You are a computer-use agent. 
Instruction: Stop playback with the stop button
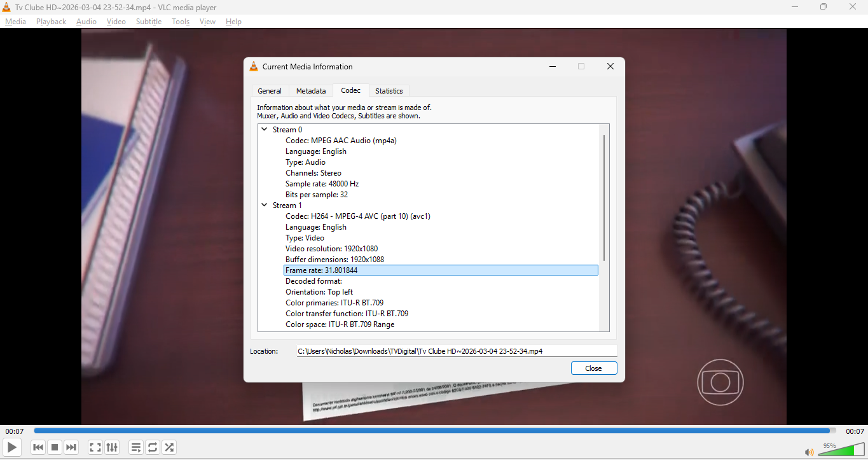click(55, 447)
